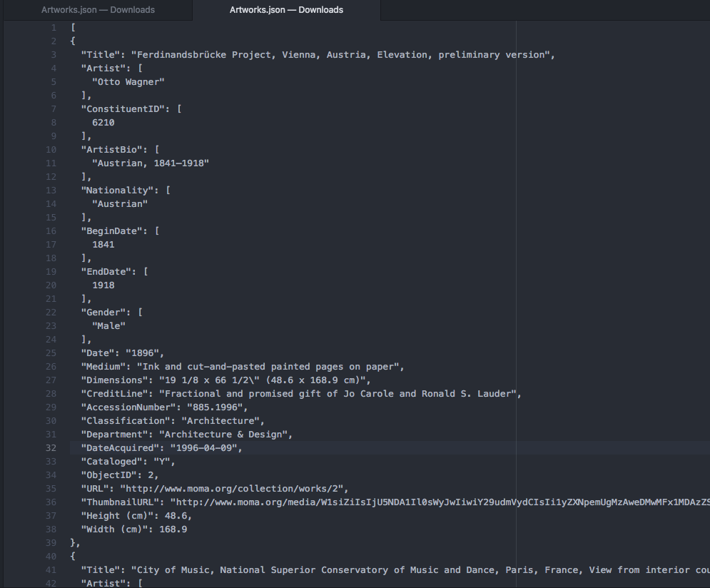Click the BeginDate value 1841
This screenshot has width=710, height=588.
click(x=103, y=245)
